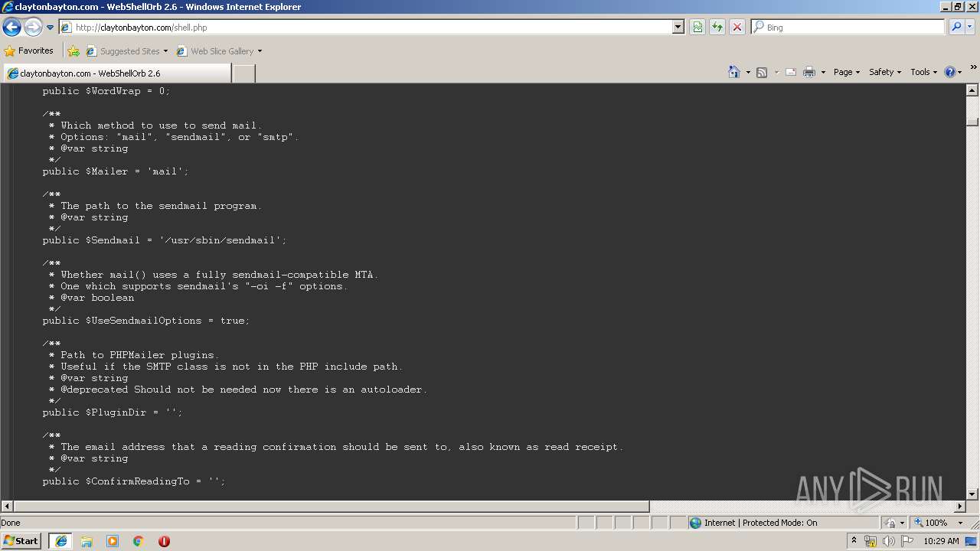Viewport: 980px width, 551px height.
Task: Click the address bar URL field
Action: point(366,28)
